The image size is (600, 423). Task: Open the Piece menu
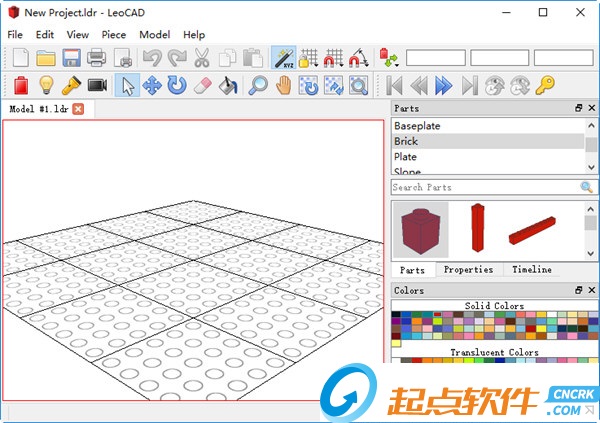coord(114,35)
